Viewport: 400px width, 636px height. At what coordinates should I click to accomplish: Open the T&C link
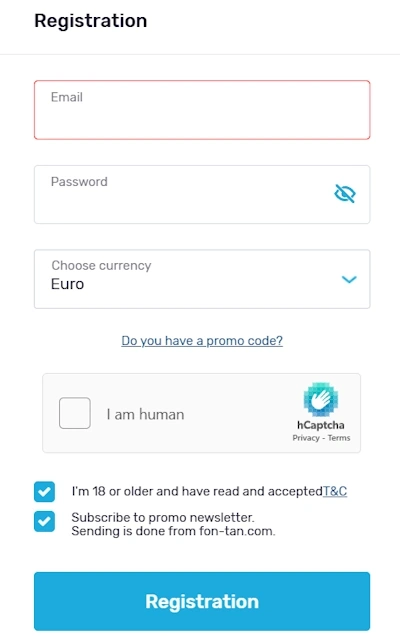(x=335, y=491)
